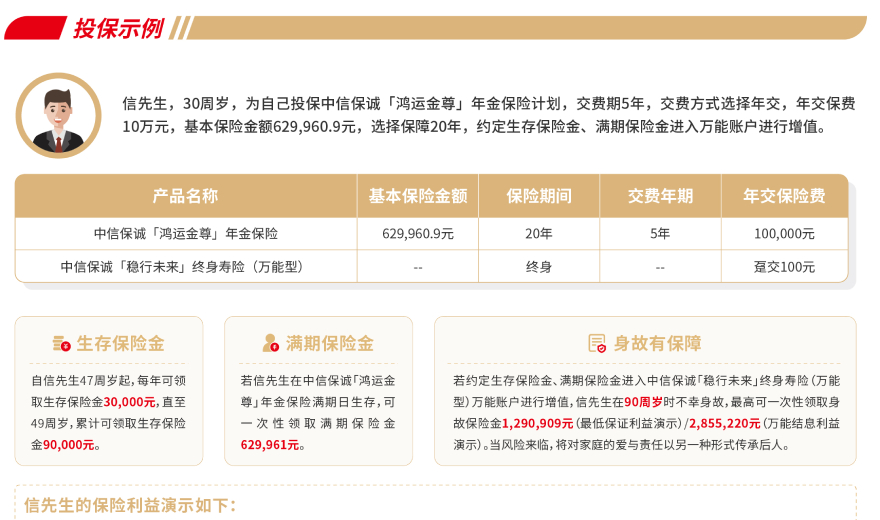Click the 产品名称 column header
This screenshot has height=520, width=880.
(185, 196)
